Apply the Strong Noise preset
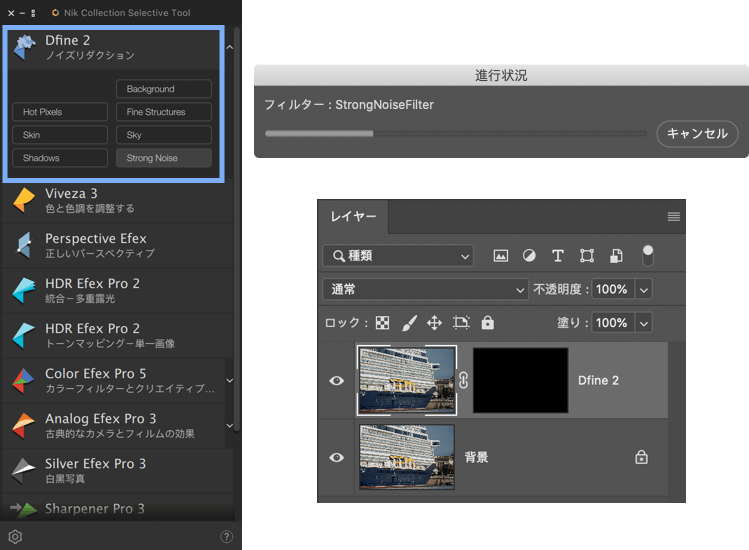 click(164, 158)
